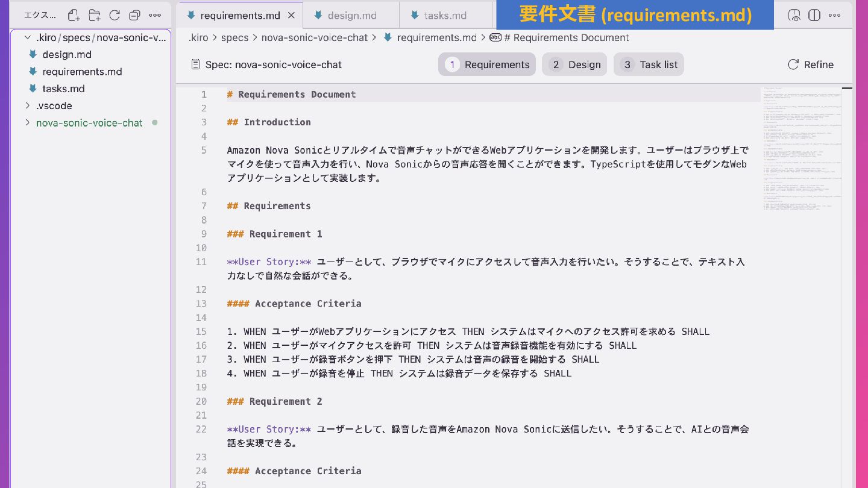Open editor more actions ellipsis
Screen dimensions: 868x488
pos(834,15)
